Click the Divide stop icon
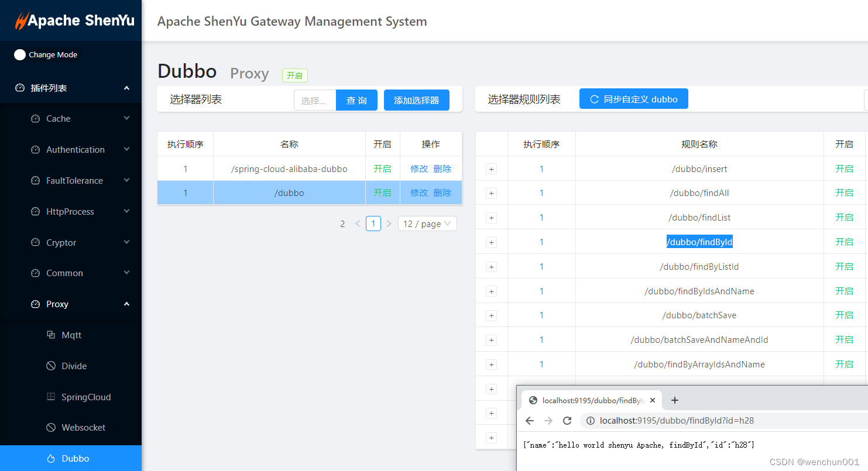The image size is (868, 471). [x=51, y=366]
